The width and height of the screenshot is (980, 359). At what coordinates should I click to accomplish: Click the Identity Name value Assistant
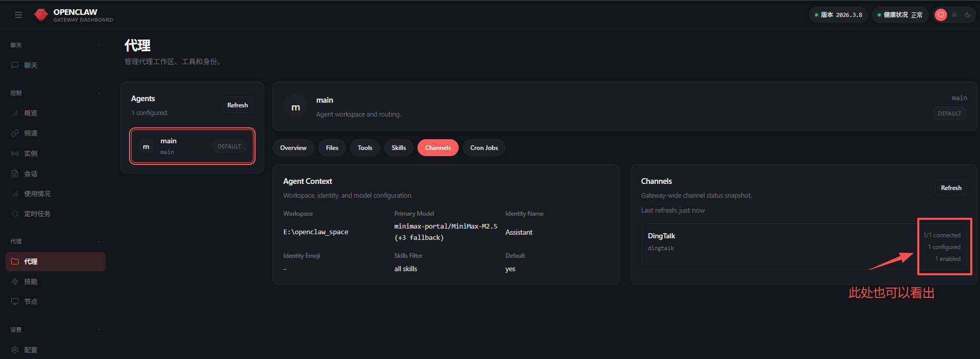pos(519,232)
